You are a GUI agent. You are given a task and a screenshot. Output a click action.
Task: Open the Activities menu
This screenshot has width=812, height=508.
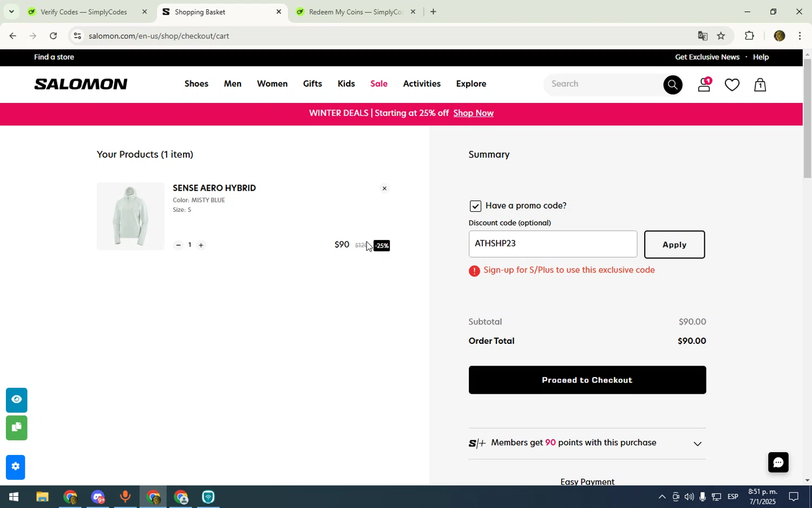click(x=421, y=84)
